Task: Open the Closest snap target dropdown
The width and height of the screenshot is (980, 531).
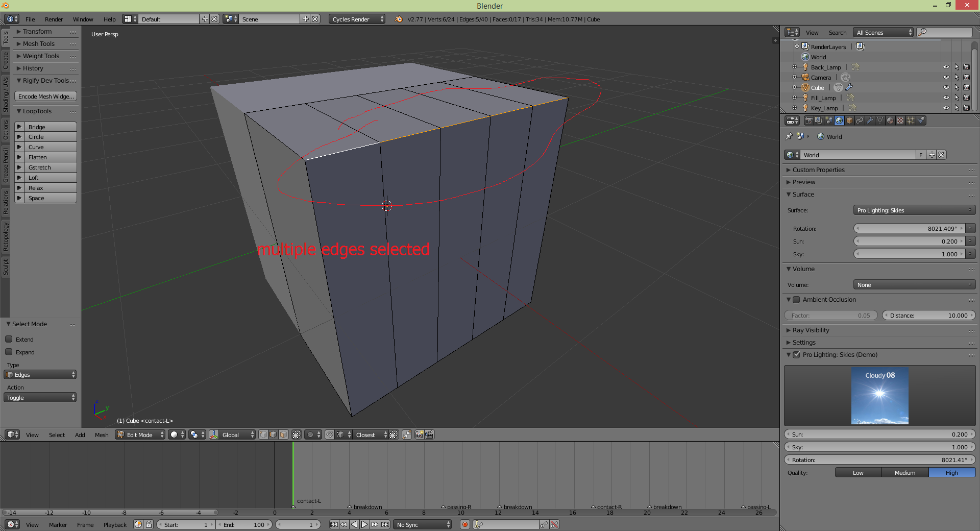Action: [x=371, y=435]
